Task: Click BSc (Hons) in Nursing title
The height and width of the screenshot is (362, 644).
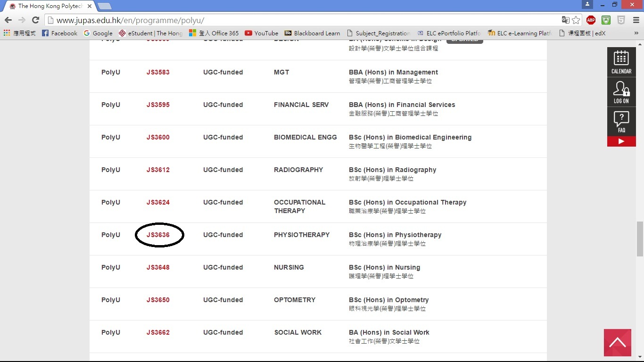Action: pos(385,267)
